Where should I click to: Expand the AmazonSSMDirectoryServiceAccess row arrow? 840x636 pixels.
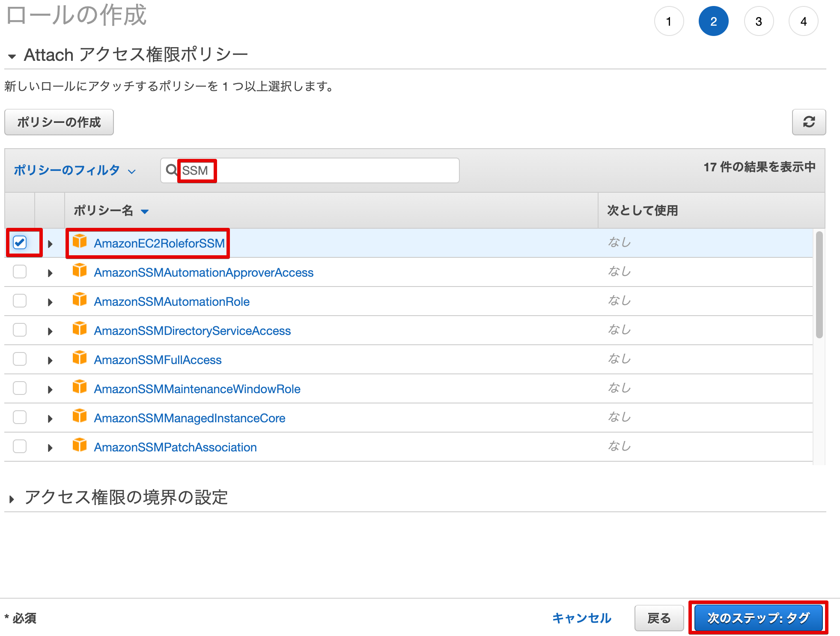[x=50, y=331]
